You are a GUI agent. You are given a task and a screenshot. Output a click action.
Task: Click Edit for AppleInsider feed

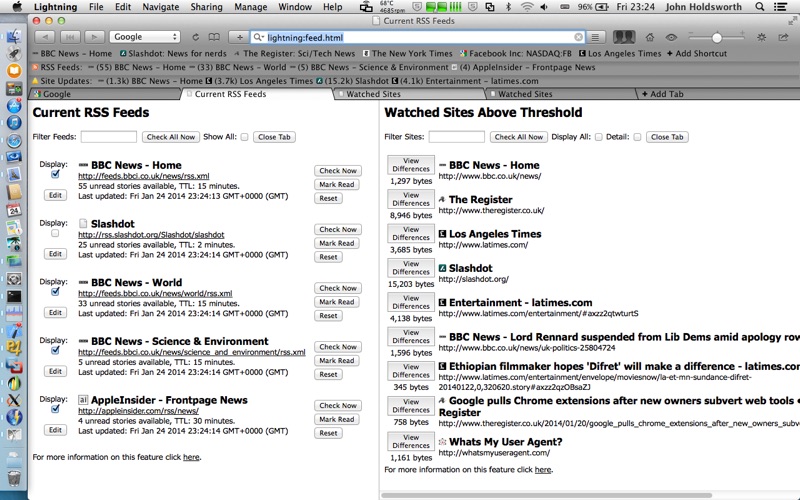(55, 430)
